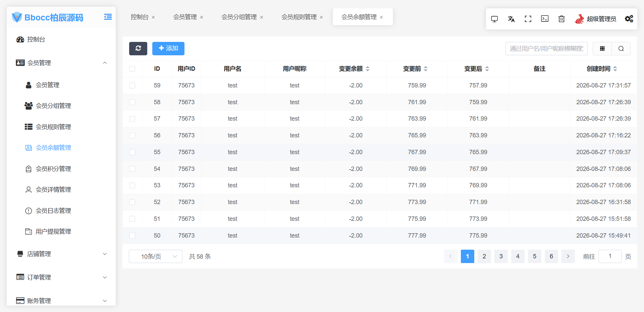Image resolution: width=644 pixels, height=312 pixels.
Task: Collapse the 会员管理 menu group
Action: point(105,63)
